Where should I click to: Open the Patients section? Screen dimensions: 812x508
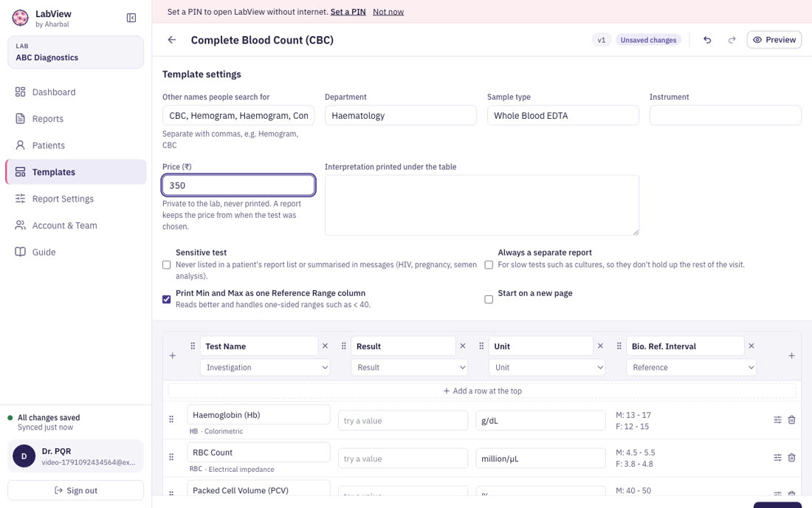click(x=75, y=145)
